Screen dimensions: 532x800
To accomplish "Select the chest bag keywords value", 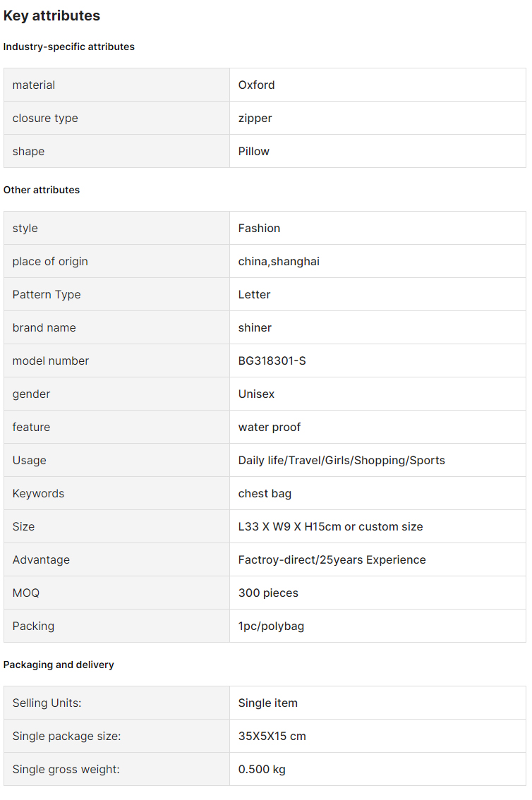I will 265,494.
